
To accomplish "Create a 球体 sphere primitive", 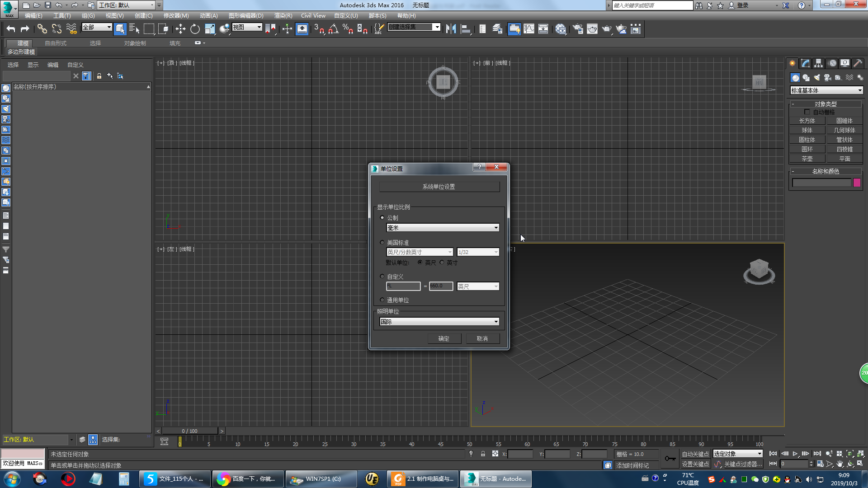I will (x=807, y=130).
